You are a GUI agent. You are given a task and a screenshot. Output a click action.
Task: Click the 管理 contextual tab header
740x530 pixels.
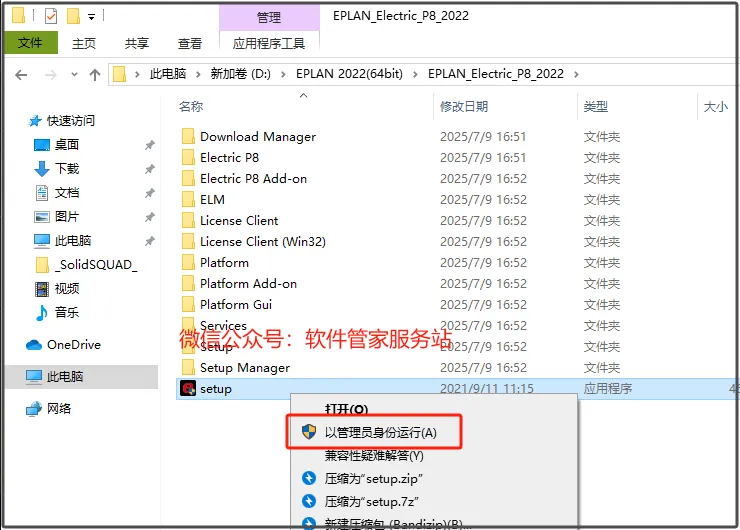[x=269, y=17]
